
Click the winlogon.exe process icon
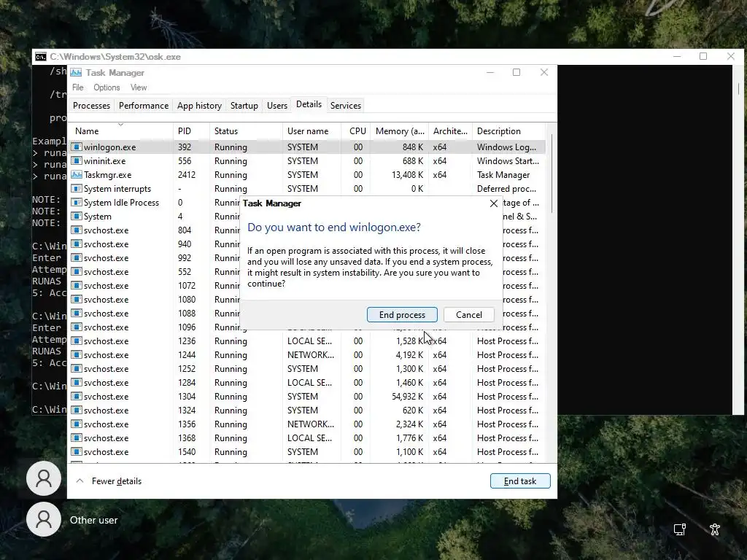[x=76, y=147]
